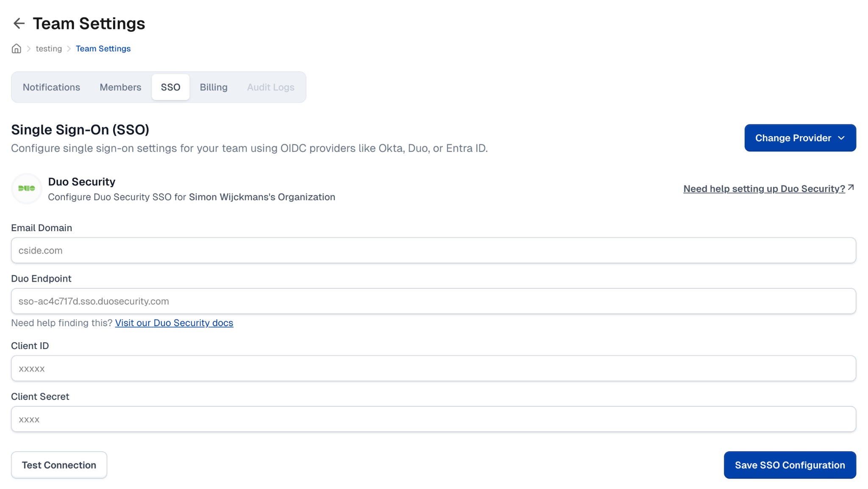Click the back arrow next to Team Settings
Viewport: 868px width, 489px height.
[19, 24]
